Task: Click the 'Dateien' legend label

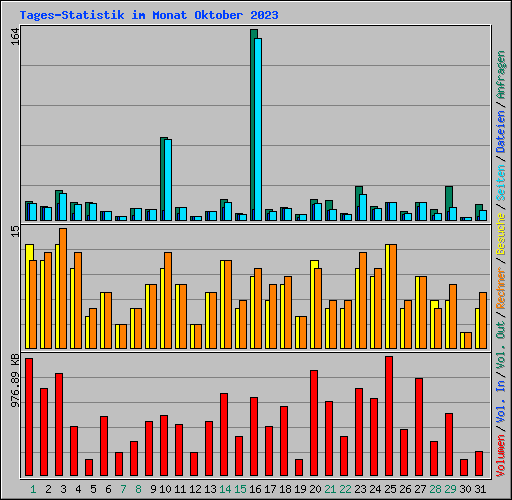Action: [x=501, y=132]
